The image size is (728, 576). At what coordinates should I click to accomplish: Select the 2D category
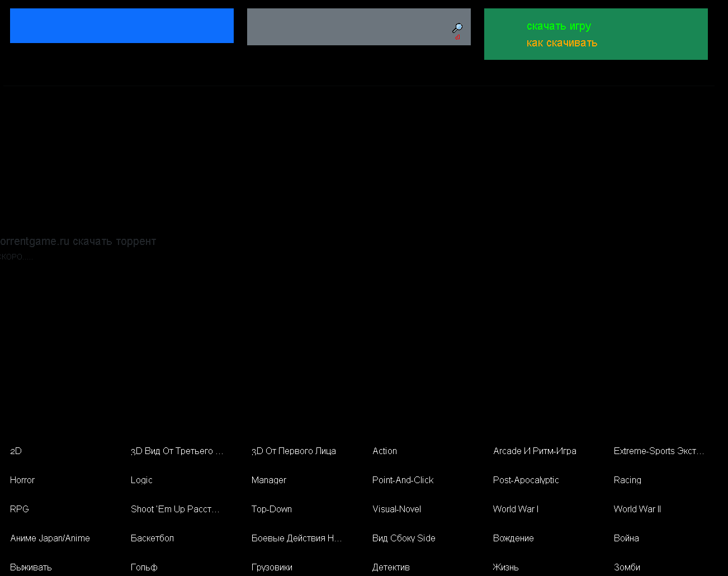(16, 451)
